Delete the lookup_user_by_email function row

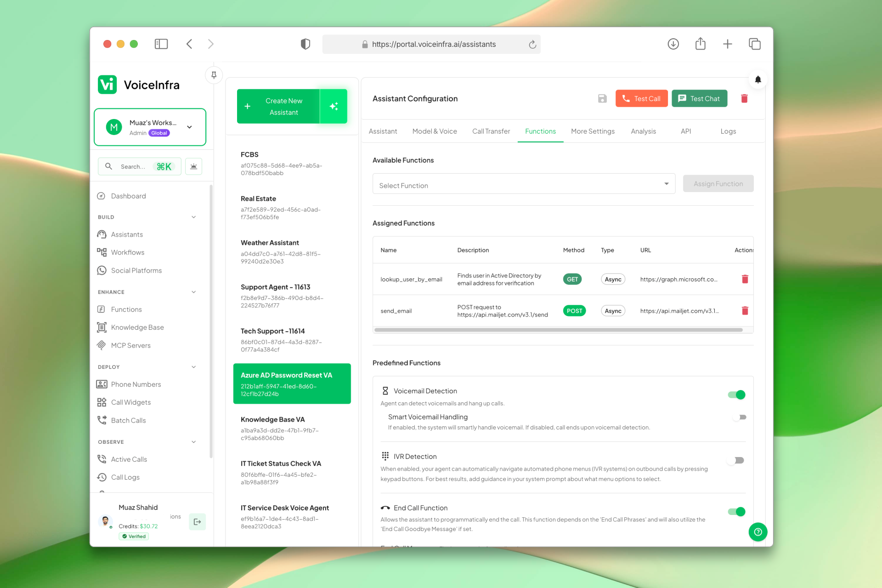(745, 279)
